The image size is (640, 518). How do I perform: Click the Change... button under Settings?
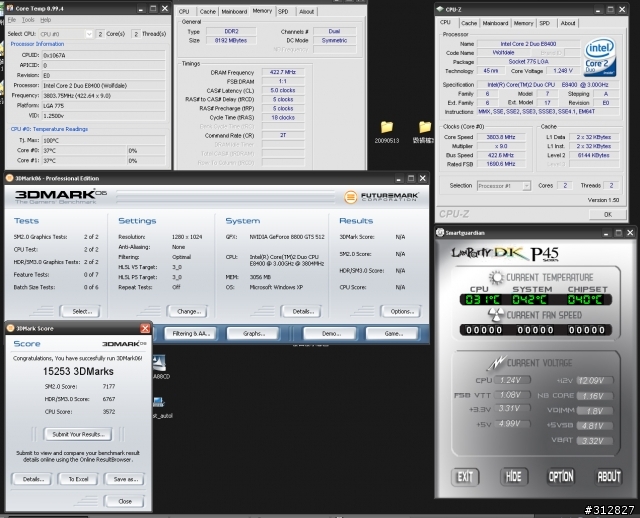tap(189, 311)
